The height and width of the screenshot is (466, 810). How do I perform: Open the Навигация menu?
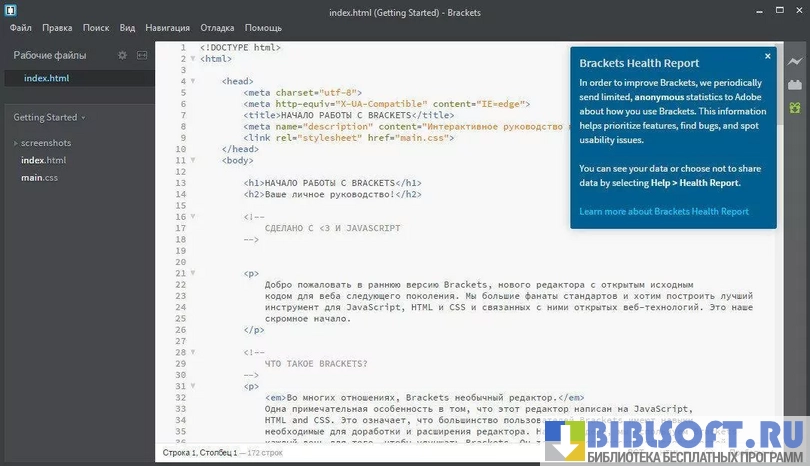click(167, 28)
